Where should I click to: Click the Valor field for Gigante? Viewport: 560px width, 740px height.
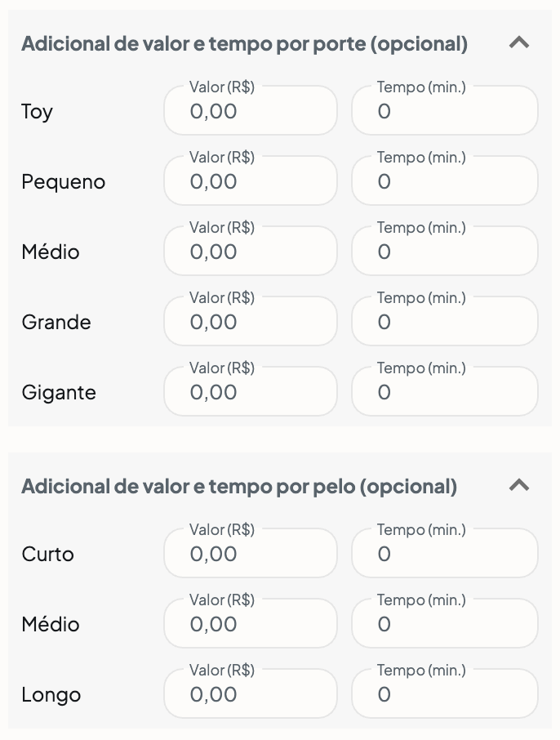[251, 391]
